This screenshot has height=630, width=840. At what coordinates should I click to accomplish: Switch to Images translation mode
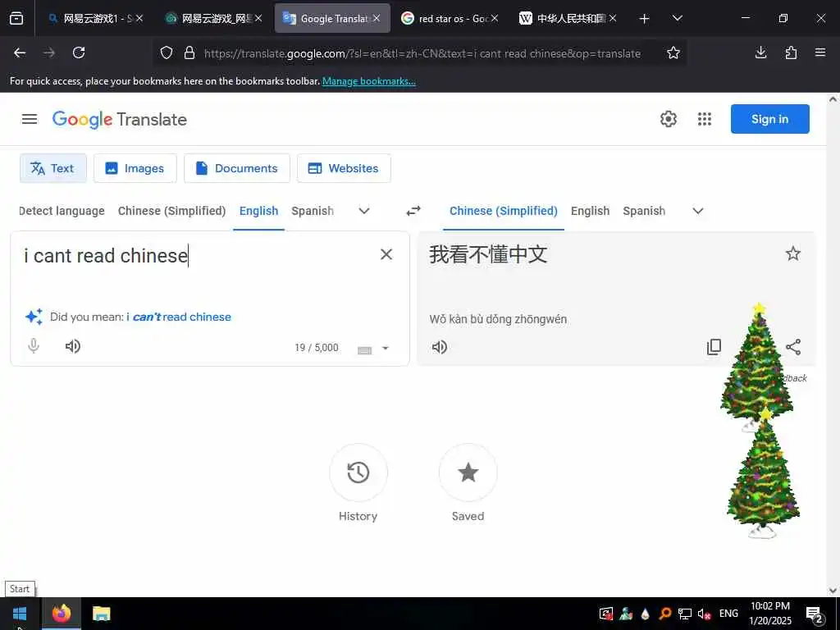135,168
